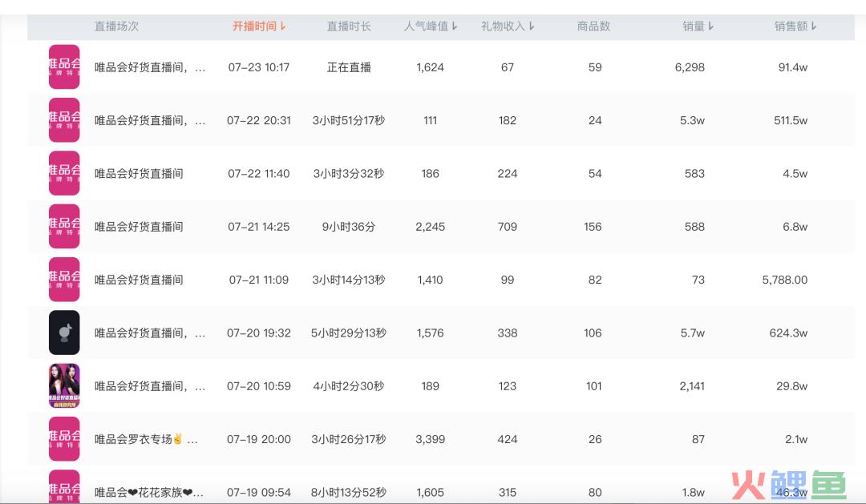Select product count 156
The width and height of the screenshot is (866, 504).
593,226
